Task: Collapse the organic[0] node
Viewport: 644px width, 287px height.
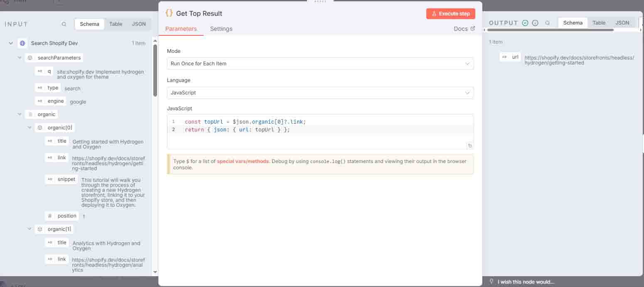Action: [x=29, y=128]
